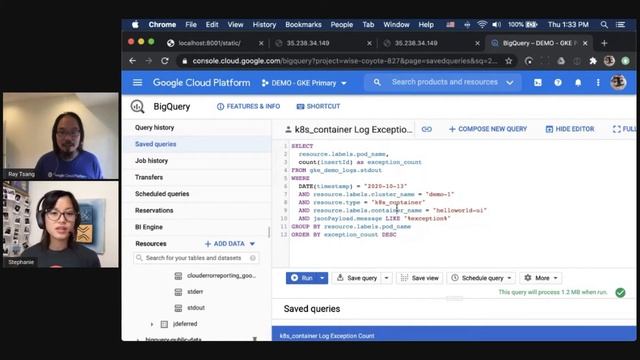Image resolution: width=640 pixels, height=360 pixels.
Task: Open the Run button dropdown arrow
Action: tap(322, 278)
